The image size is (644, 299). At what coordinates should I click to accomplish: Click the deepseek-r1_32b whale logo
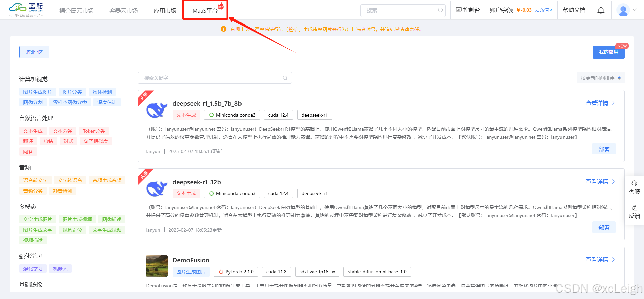click(x=157, y=189)
